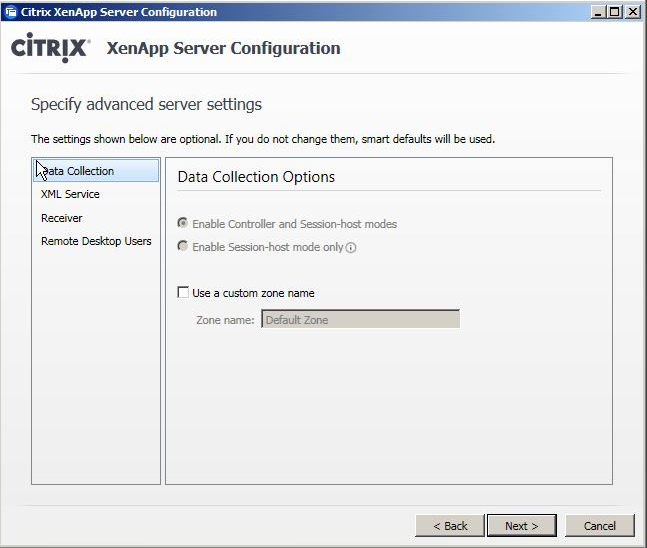647x548 pixels.
Task: Go back with the Back button
Action: click(449, 526)
